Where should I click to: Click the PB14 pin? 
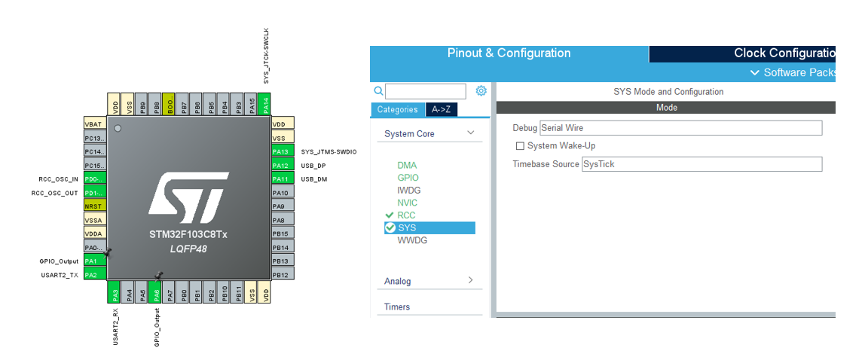click(283, 247)
